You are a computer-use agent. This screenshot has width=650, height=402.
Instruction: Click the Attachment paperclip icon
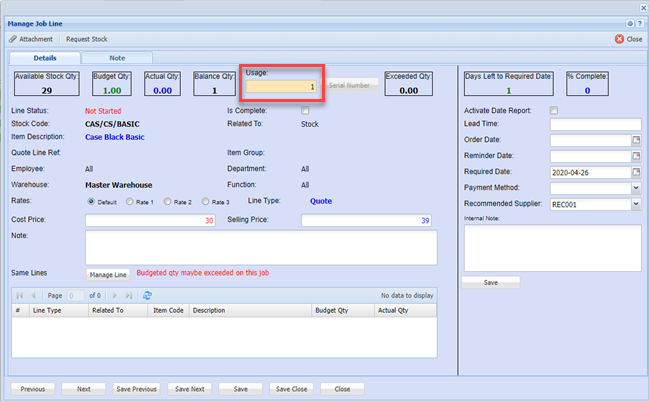click(12, 39)
